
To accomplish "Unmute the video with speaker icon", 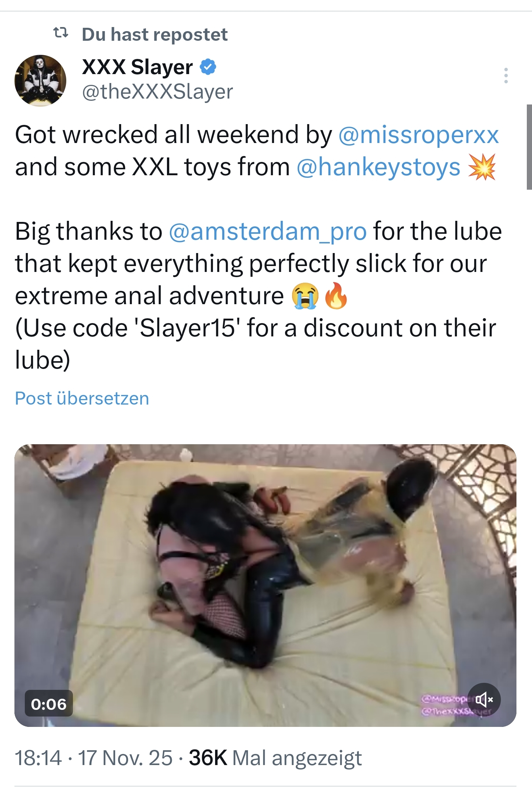I will tap(484, 699).
